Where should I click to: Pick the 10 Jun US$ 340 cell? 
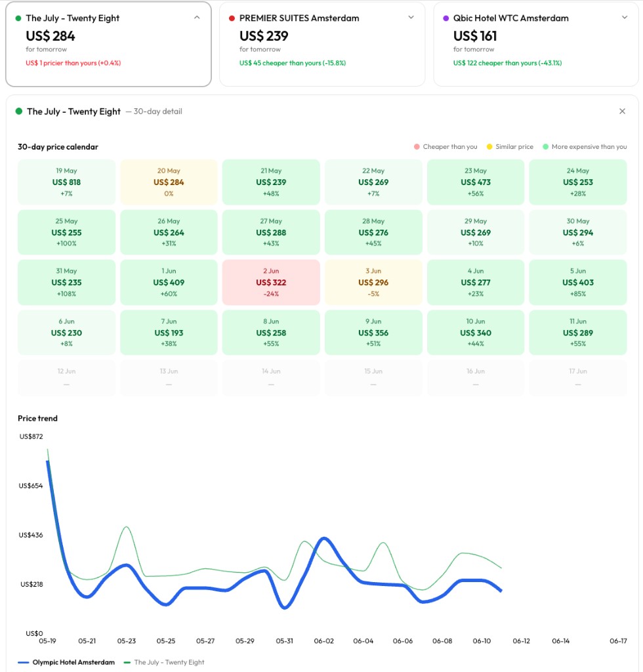coord(476,333)
